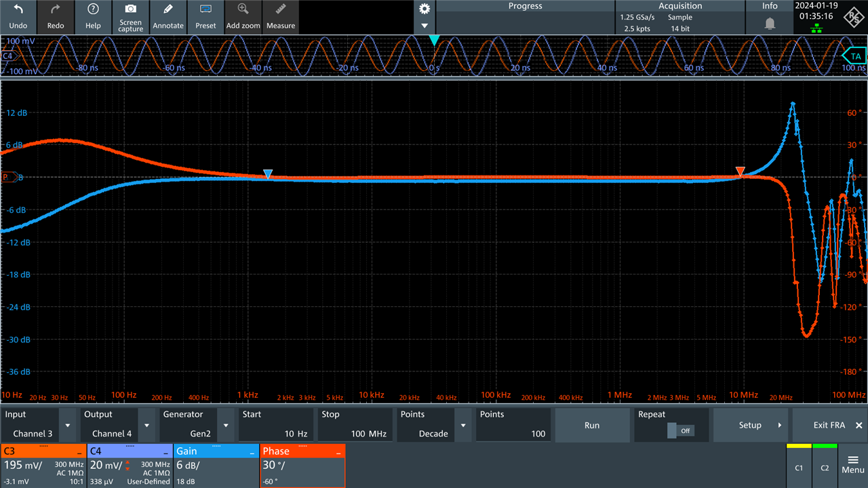Select the TA trigger level marker

(855, 56)
